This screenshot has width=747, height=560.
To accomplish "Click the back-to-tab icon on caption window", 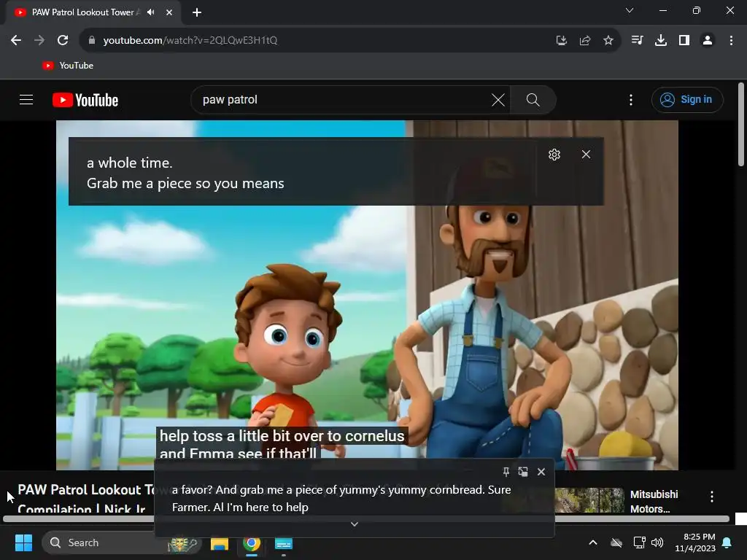I will point(523,472).
